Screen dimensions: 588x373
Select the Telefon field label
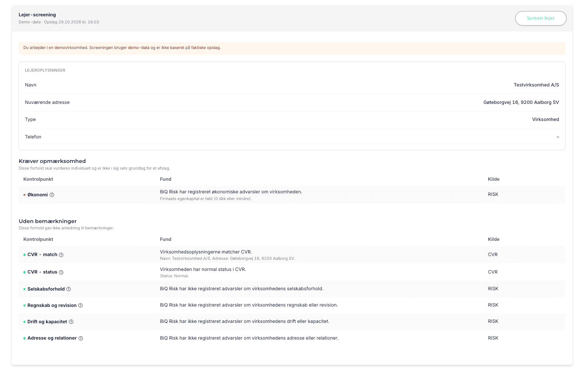click(33, 137)
